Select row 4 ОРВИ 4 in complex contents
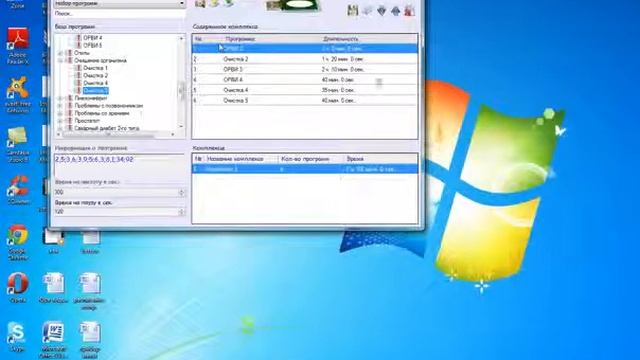 [x=305, y=80]
